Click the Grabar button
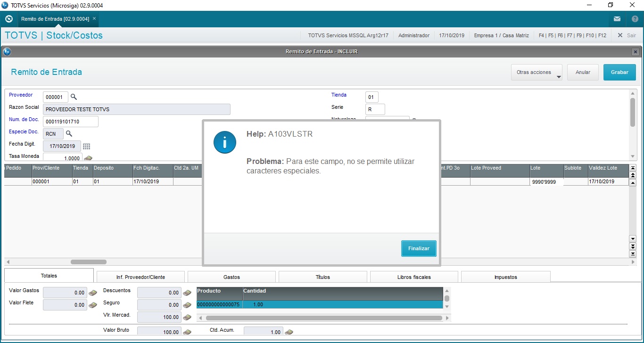The height and width of the screenshot is (343, 644). (619, 73)
